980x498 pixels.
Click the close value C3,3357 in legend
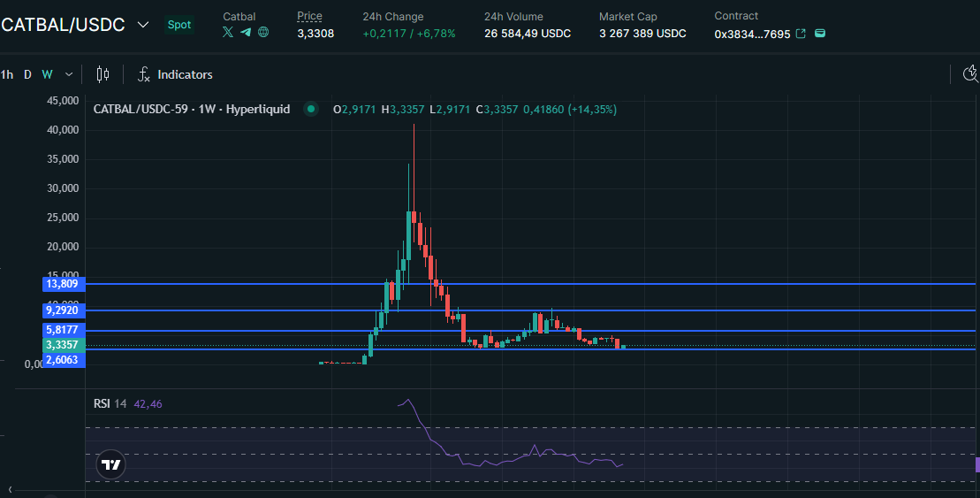[497, 109]
